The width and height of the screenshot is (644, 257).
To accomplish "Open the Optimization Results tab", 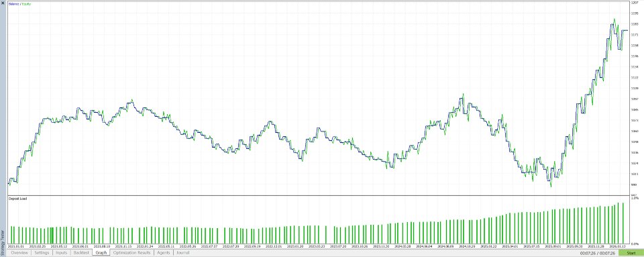I will click(x=132, y=253).
